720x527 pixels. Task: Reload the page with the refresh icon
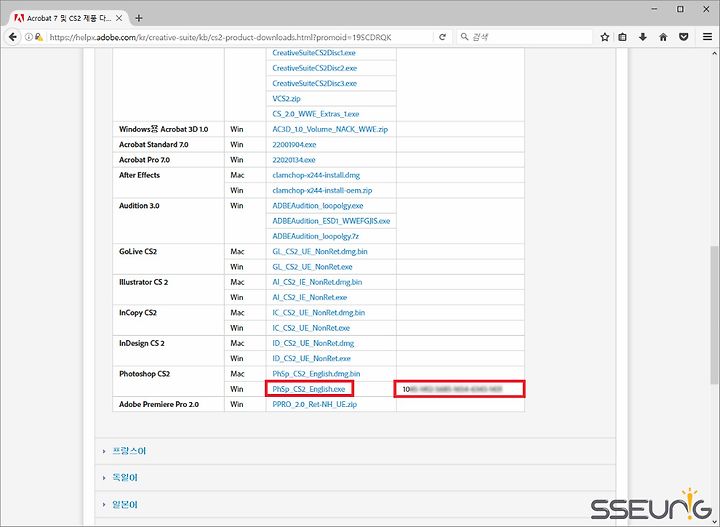[442, 37]
